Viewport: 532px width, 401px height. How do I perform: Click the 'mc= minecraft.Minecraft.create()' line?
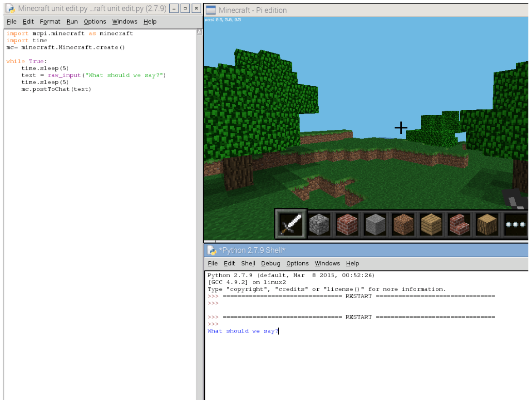coord(65,48)
